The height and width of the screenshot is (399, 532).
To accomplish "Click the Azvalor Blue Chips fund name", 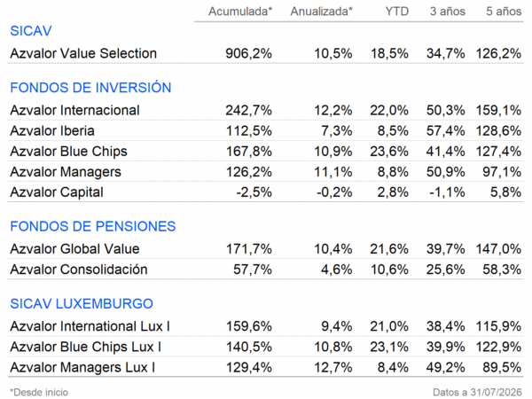I will tap(68, 152).
